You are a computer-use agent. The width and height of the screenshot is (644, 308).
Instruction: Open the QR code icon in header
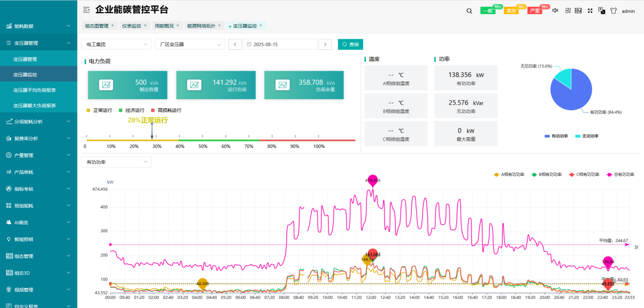coord(568,11)
